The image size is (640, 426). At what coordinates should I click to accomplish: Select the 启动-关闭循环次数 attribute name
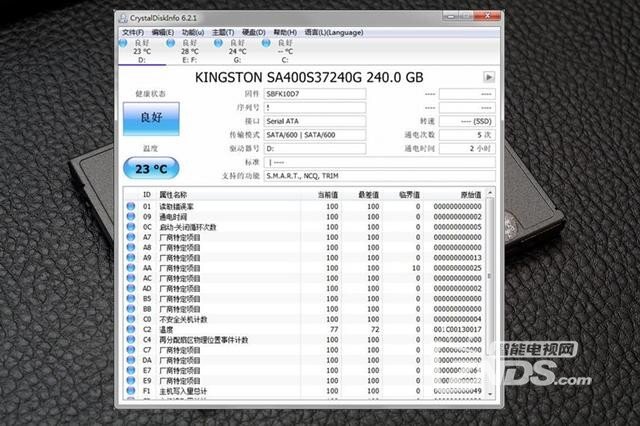click(187, 227)
